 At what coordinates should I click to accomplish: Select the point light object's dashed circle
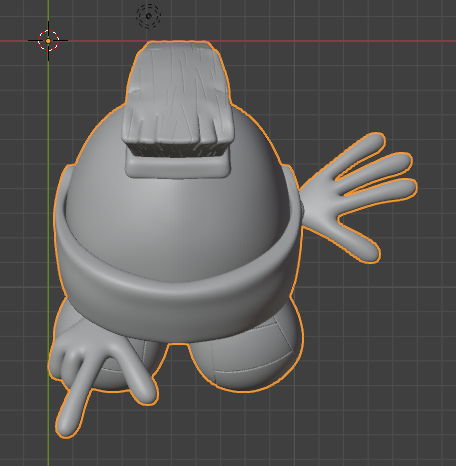tap(149, 16)
